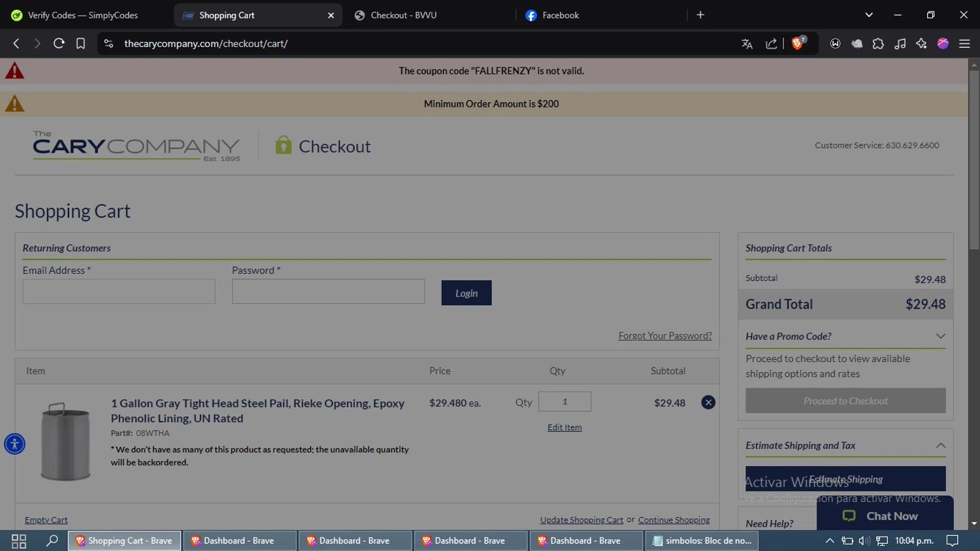This screenshot has height=551, width=980.
Task: Open the Windows Start menu
Action: 18,541
